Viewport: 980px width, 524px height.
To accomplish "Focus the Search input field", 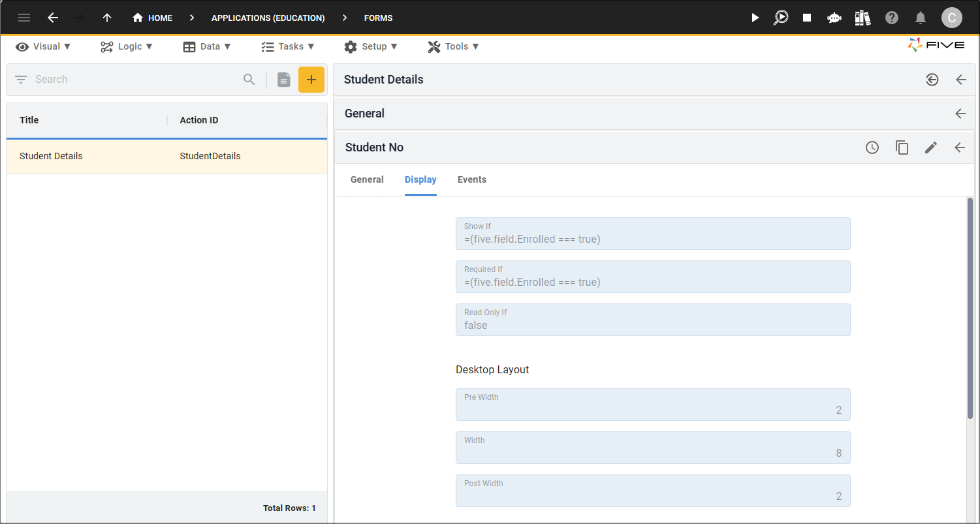I will coord(134,80).
